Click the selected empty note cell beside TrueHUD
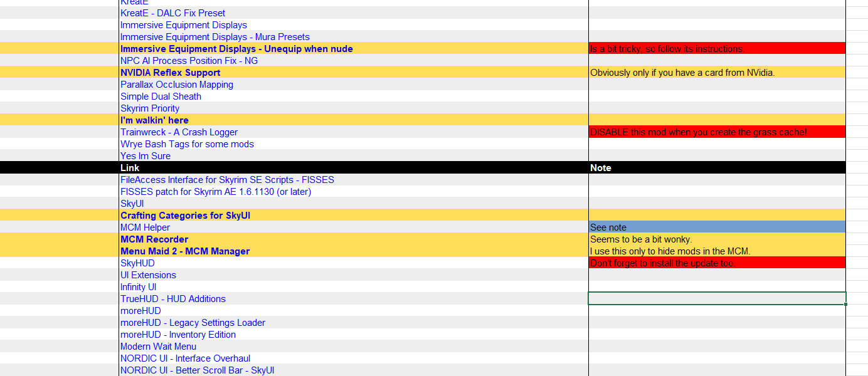868x376 pixels. [x=717, y=299]
